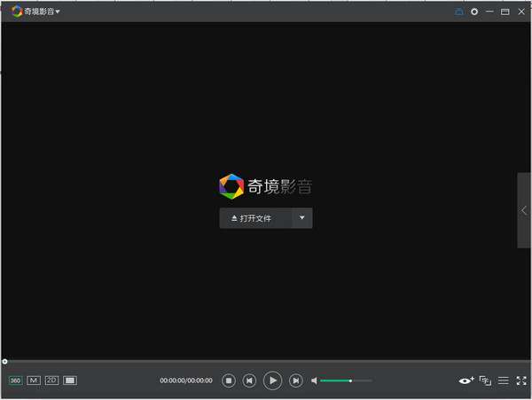532x400 pixels.
Task: Click the blue skin icon in title bar
Action: 459,12
